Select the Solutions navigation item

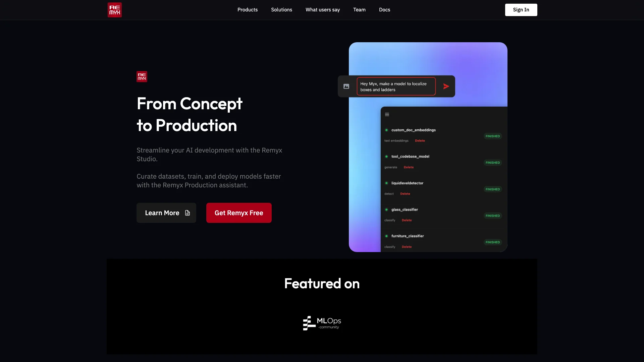281,10
